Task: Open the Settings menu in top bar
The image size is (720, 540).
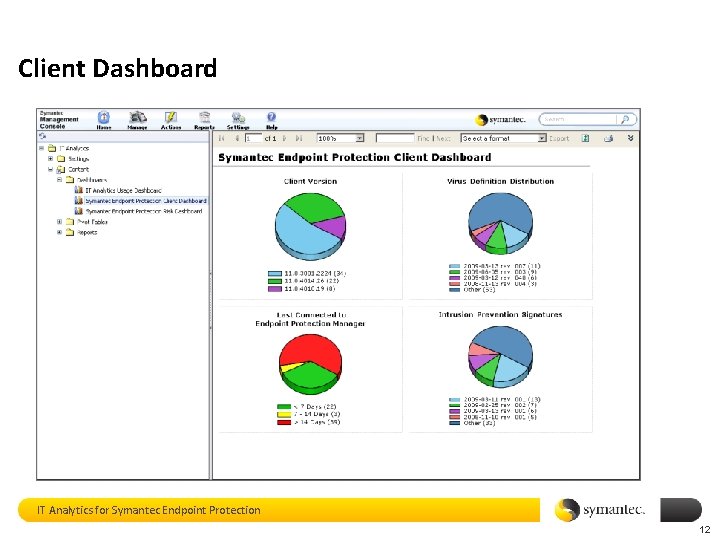Action: click(x=238, y=120)
